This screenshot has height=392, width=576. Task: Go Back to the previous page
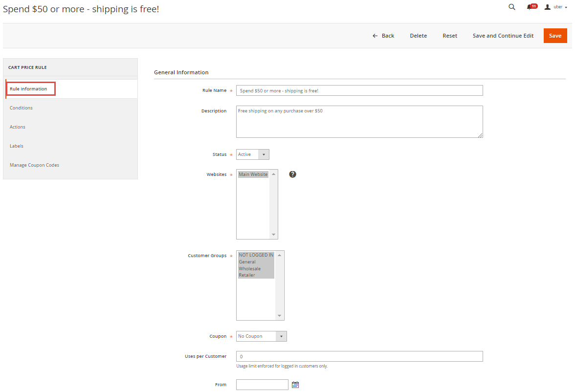pos(383,36)
